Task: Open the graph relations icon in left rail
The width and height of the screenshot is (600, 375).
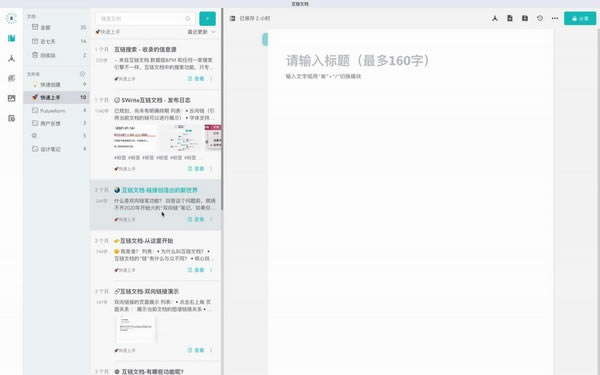Action: pos(11,59)
